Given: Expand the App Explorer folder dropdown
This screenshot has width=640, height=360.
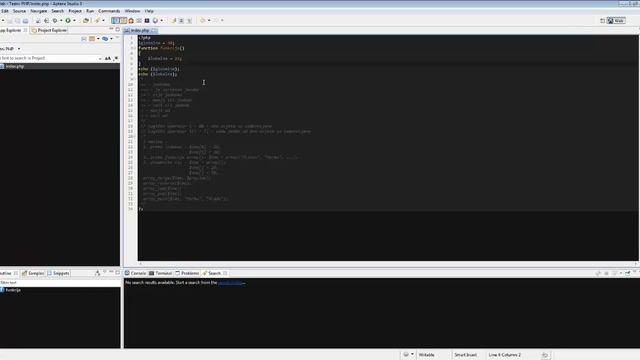Looking at the screenshot, I should pyautogui.click(x=98, y=39).
